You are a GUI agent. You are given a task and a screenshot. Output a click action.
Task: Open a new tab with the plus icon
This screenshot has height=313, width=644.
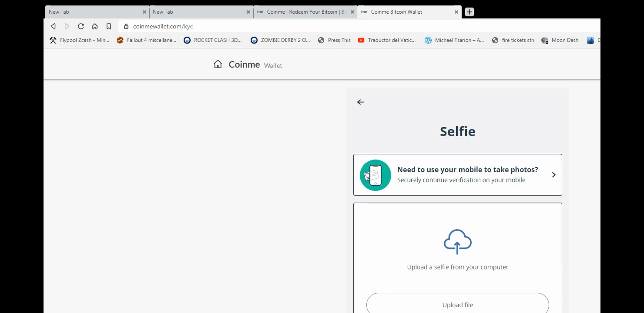point(469,12)
